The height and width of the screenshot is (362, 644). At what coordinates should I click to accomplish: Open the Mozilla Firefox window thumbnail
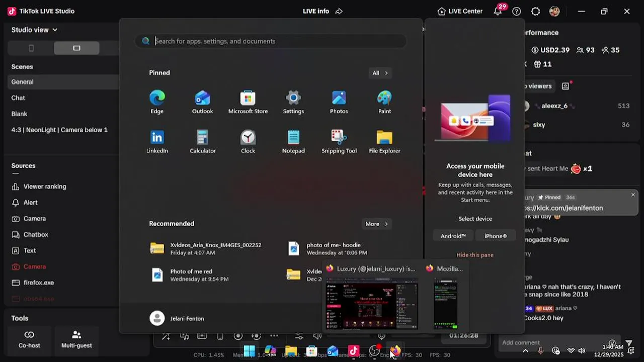(x=446, y=297)
